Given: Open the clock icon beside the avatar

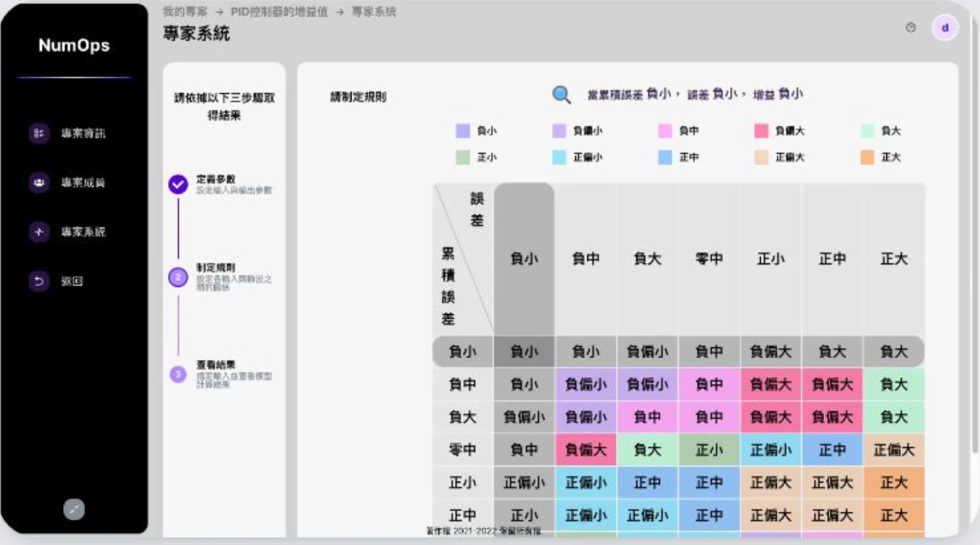Looking at the screenshot, I should [x=911, y=28].
